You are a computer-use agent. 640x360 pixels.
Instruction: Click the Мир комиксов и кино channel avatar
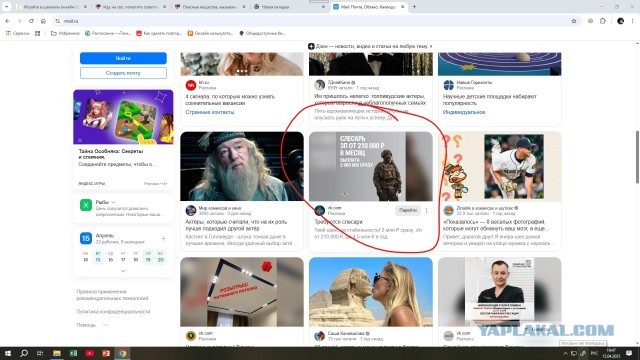(x=191, y=211)
